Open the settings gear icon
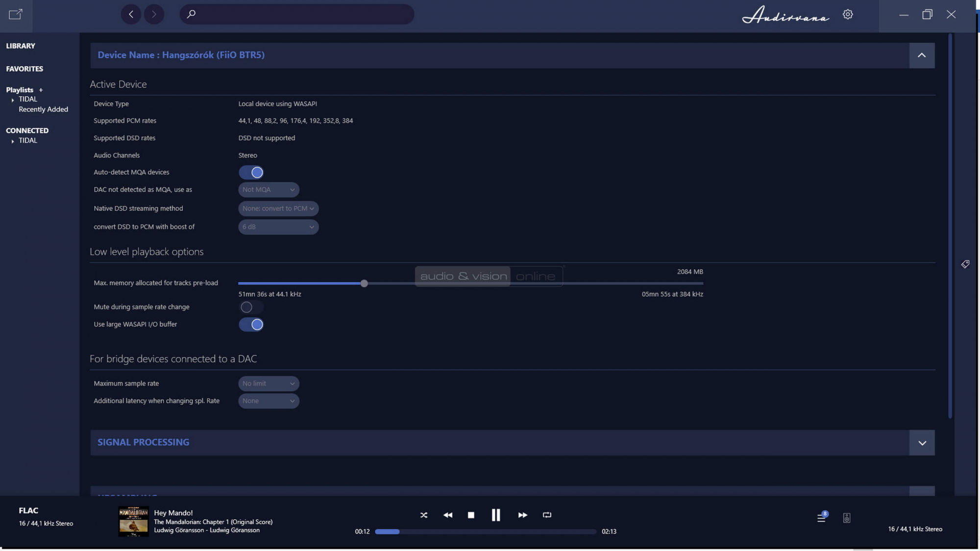The image size is (980, 551). pyautogui.click(x=848, y=14)
